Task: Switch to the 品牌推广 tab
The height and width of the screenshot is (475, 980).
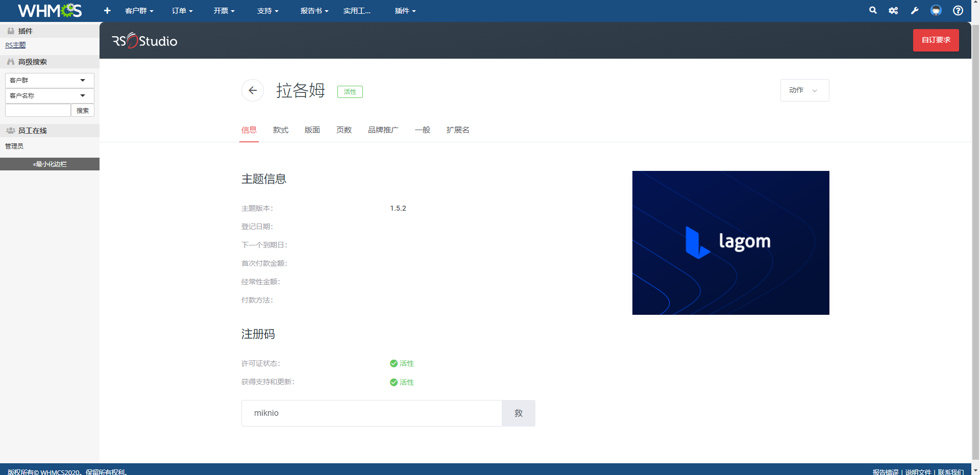Action: (383, 130)
